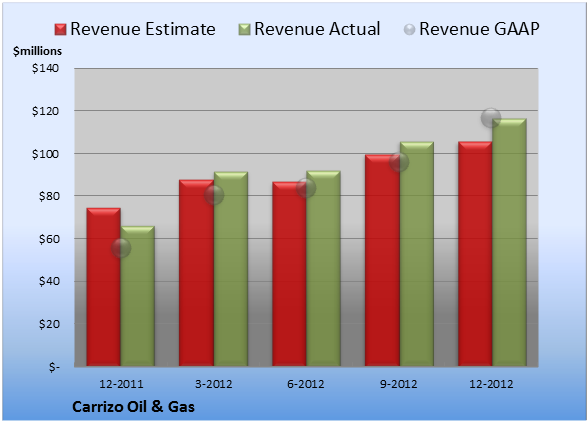
Task: Click the '$80' y-axis label
Action: coord(49,196)
